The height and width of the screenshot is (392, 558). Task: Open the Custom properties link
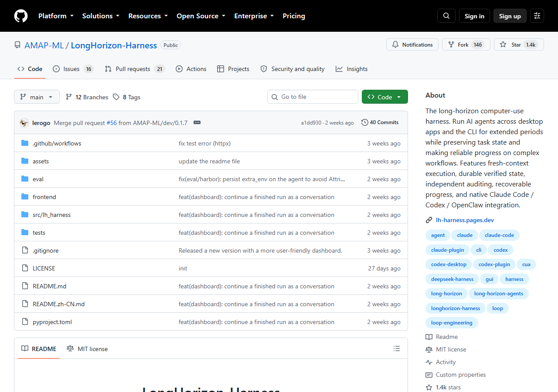point(460,375)
